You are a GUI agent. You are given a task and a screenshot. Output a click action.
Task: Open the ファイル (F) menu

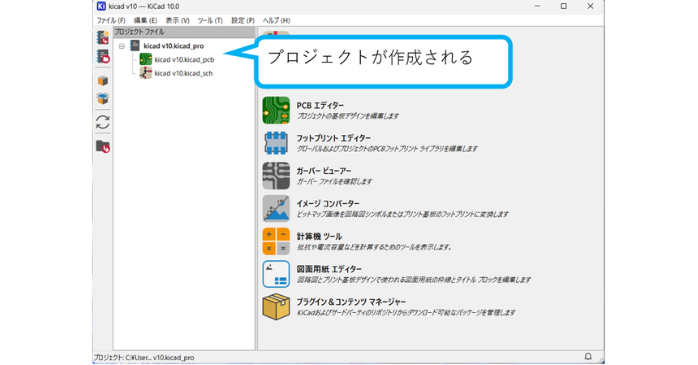[111, 20]
